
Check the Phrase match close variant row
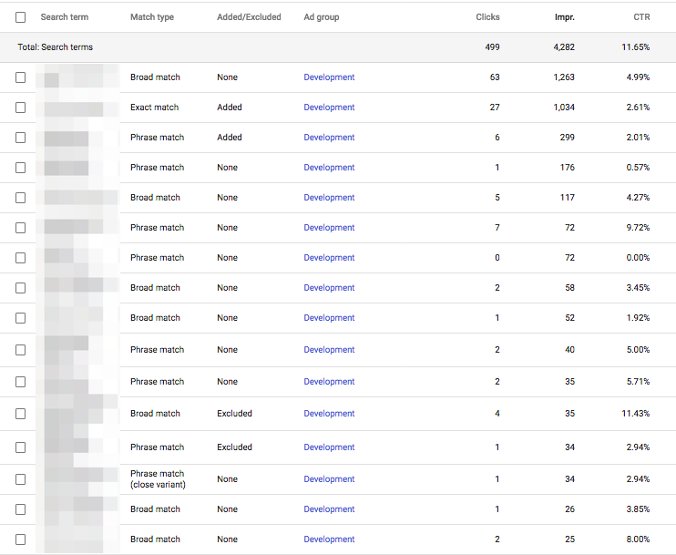[20, 479]
